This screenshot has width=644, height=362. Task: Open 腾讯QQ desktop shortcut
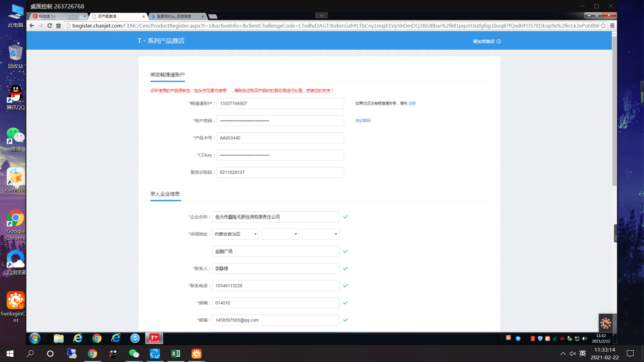tap(16, 98)
